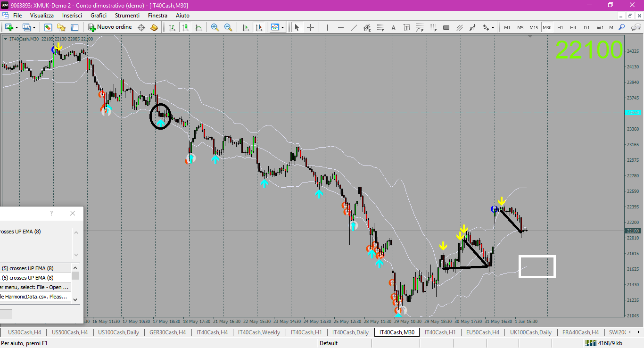644x348 pixels.
Task: Switch chart to bar chart mode
Action: click(x=172, y=27)
